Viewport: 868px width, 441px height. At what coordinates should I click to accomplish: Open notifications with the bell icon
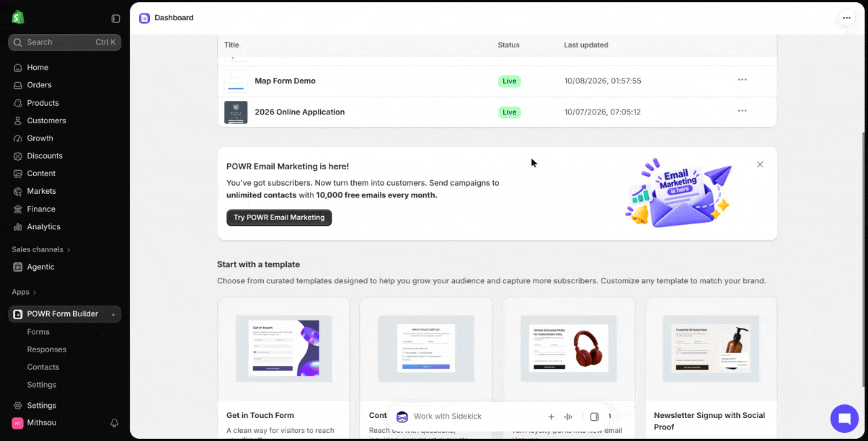click(115, 423)
